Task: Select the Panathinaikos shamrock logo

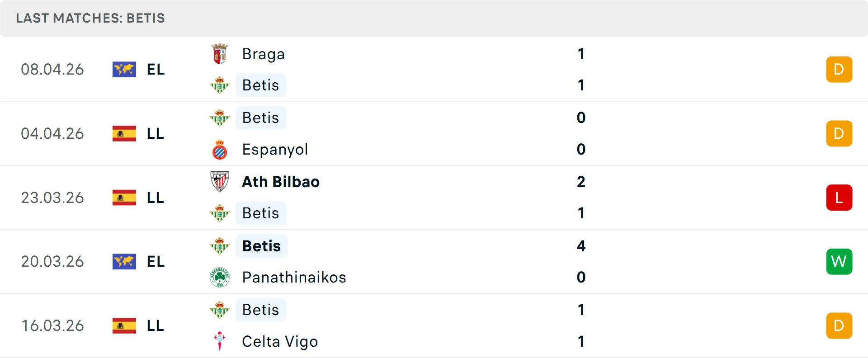Action: 220,278
